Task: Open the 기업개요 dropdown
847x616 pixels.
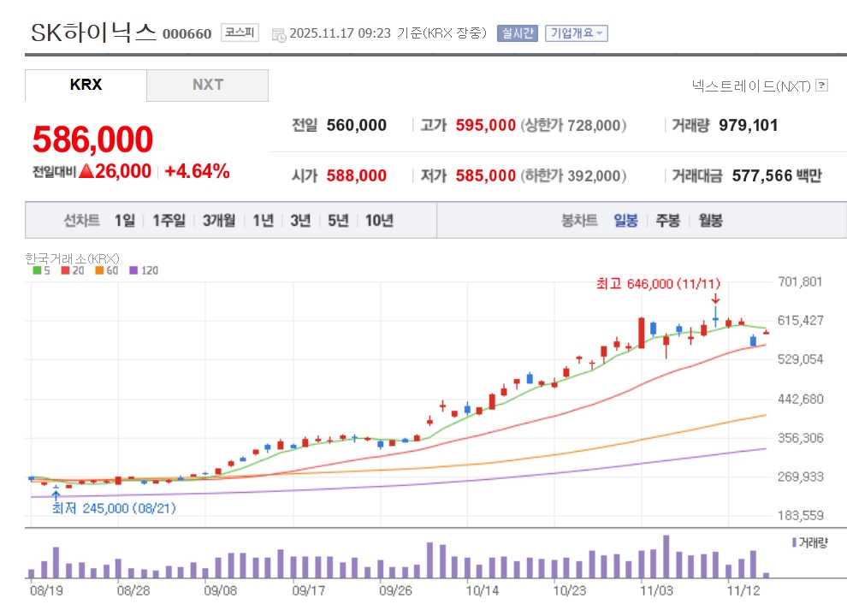Action: point(577,33)
